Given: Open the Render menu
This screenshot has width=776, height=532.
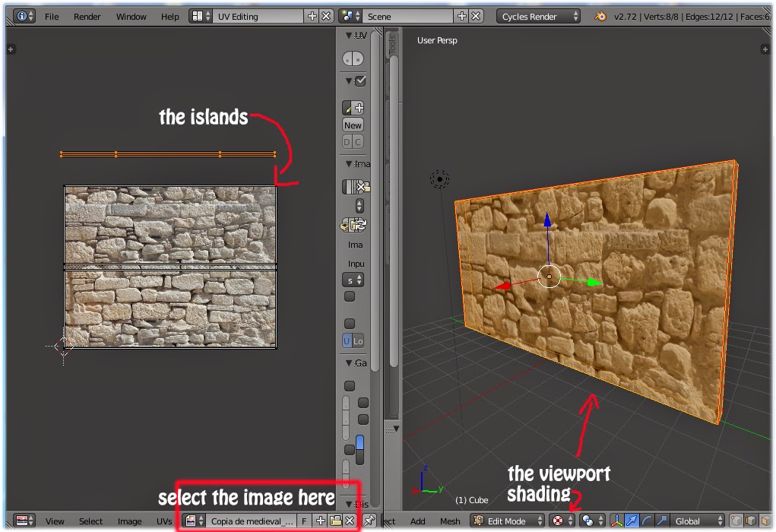Looking at the screenshot, I should [86, 16].
